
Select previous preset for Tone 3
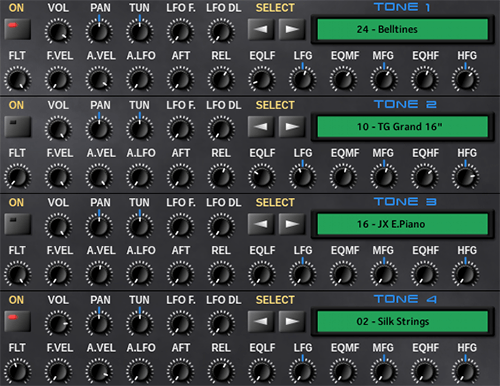pyautogui.click(x=261, y=224)
